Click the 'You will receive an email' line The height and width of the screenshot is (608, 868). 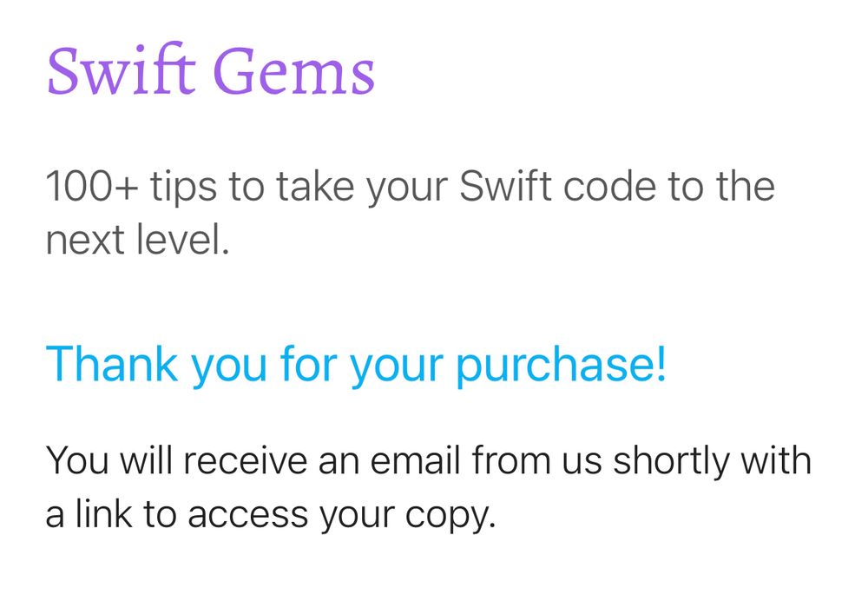click(429, 460)
